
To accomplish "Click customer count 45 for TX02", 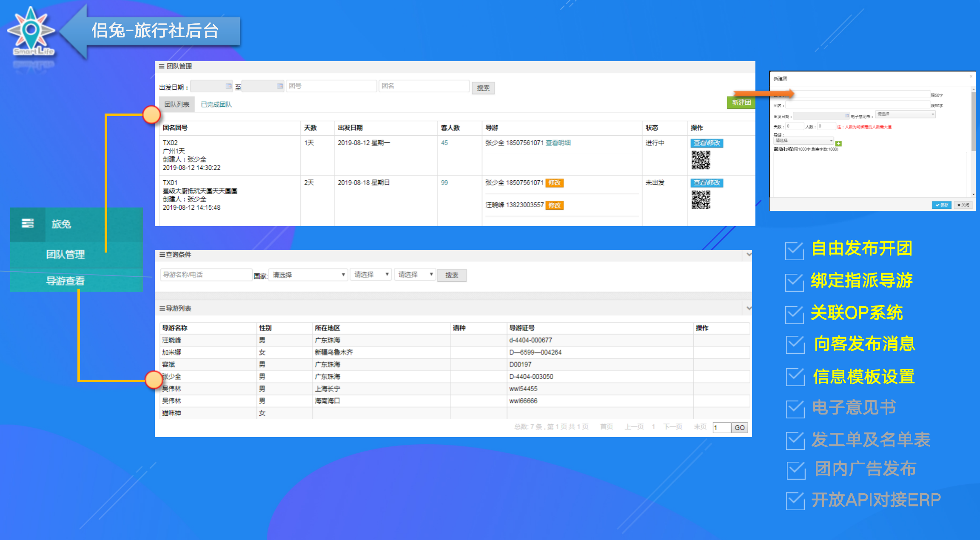I will (x=444, y=143).
